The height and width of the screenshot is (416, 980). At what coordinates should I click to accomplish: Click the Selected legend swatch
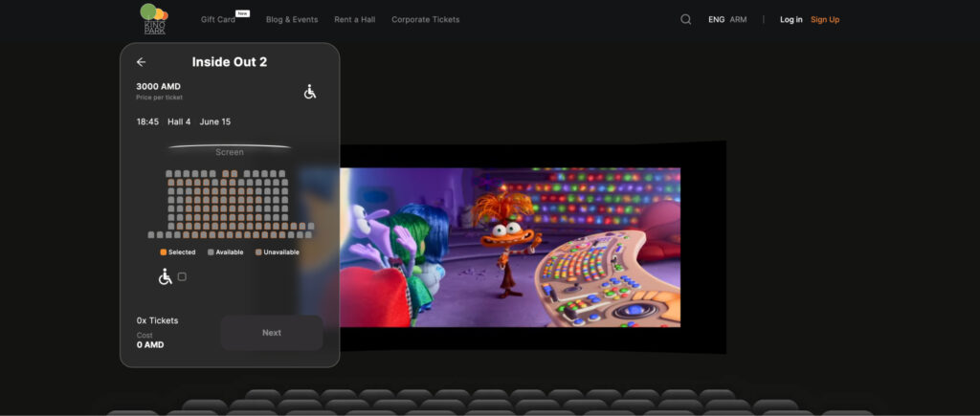click(164, 252)
